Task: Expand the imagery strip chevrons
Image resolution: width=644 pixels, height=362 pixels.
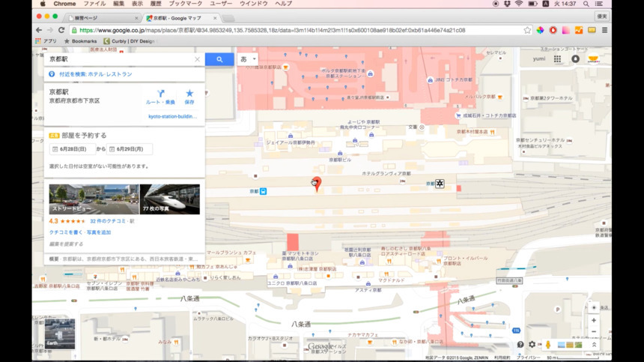Action: click(x=594, y=345)
